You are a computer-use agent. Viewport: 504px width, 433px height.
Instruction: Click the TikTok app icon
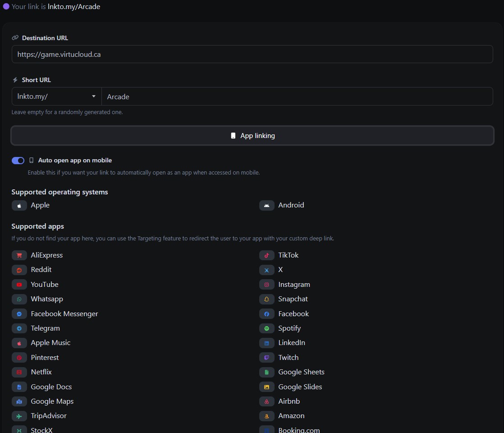266,255
